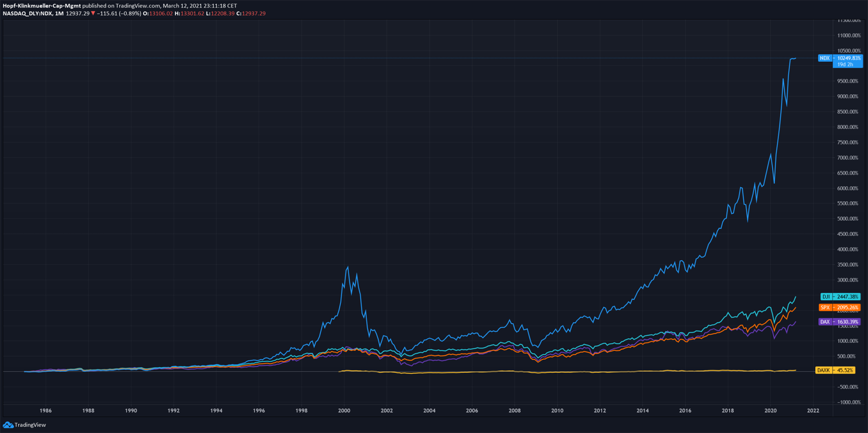Screen dimensions: 868x433
Task: Click the 2018 year on time axis
Action: click(x=728, y=410)
